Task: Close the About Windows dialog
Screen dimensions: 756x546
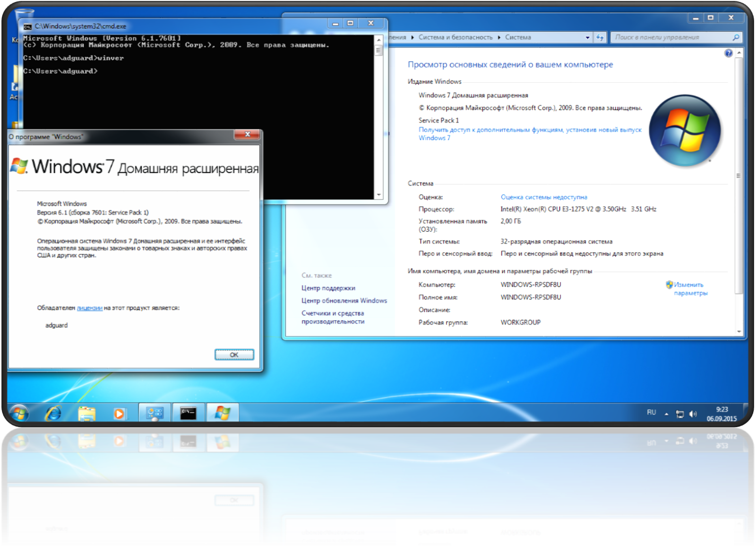Action: point(247,135)
